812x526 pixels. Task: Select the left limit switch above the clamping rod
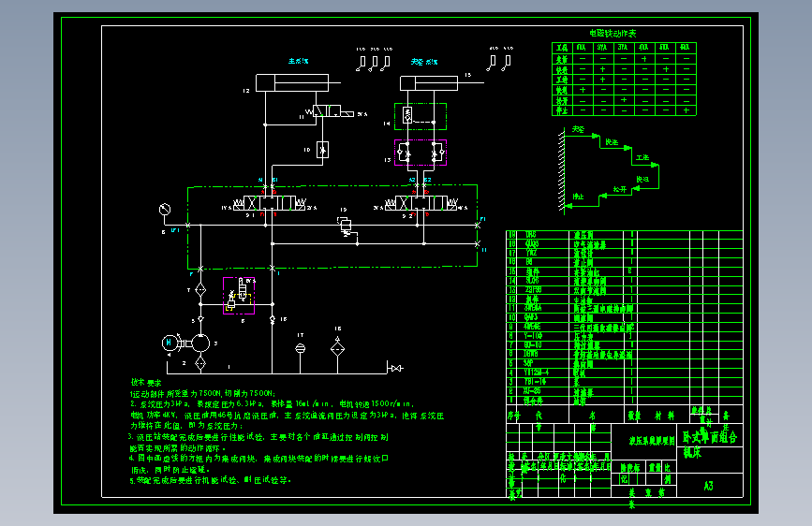click(x=492, y=62)
